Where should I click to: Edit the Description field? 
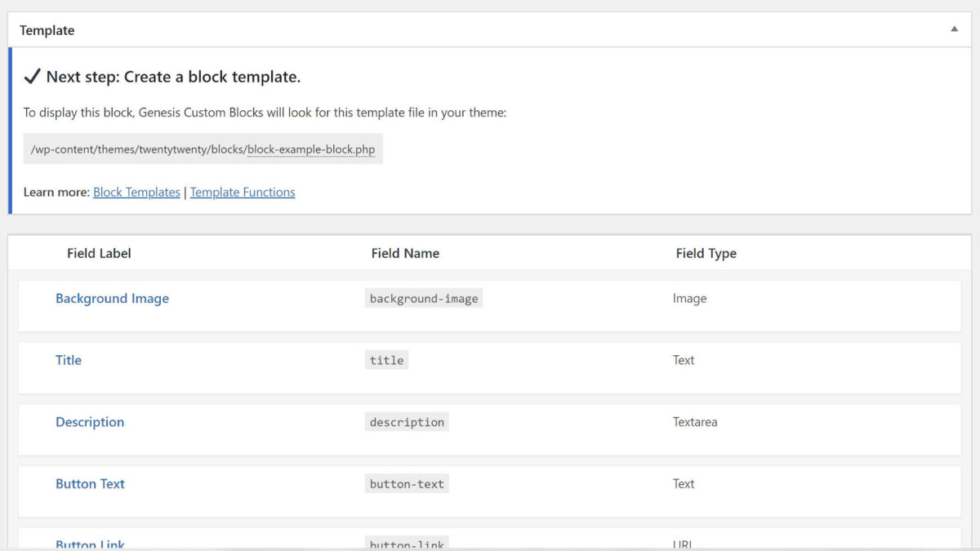90,422
